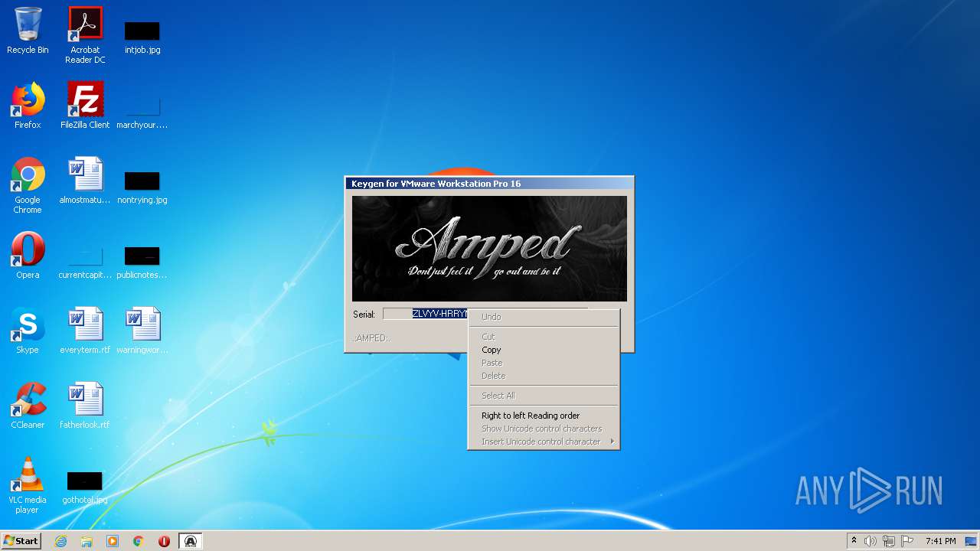Open CCleaner desktop shortcut

(x=28, y=406)
